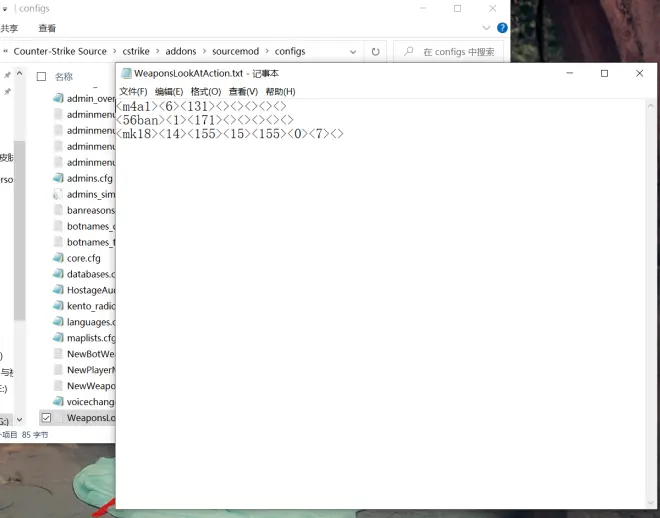Select the core.cfg file icon
Image resolution: width=660 pixels, height=518 pixels.
(x=58, y=258)
